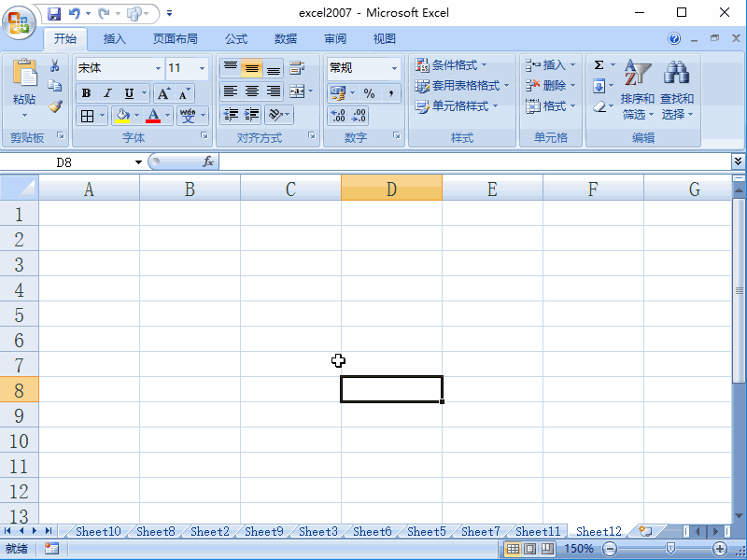Switch to 页面布局 ribbon tab
Screen dimensions: 747x560
[x=175, y=38]
